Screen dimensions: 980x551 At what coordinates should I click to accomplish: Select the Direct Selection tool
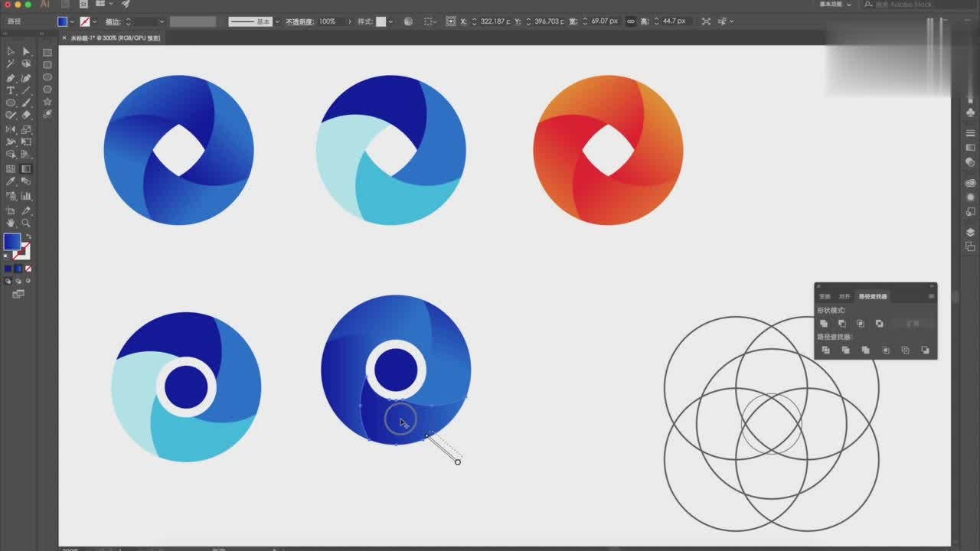(x=25, y=51)
